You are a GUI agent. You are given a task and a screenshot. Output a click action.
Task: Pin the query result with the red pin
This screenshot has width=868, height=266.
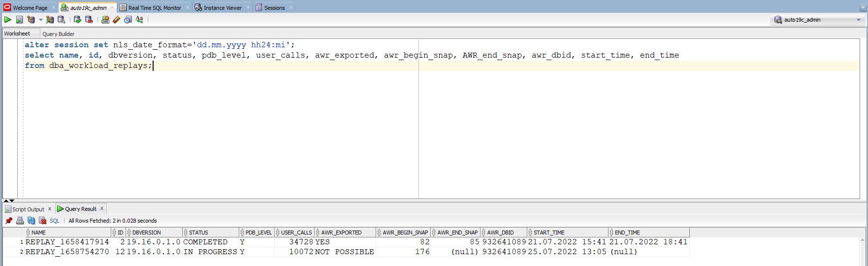(8, 221)
